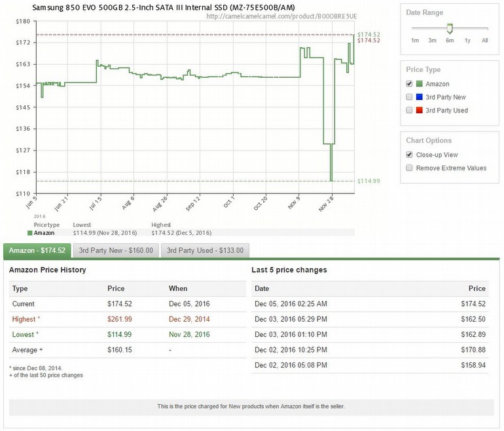Viewport: 504px width, 431px height.
Task: Open the 3rd Party Used - $133.00 tab
Action: point(205,250)
